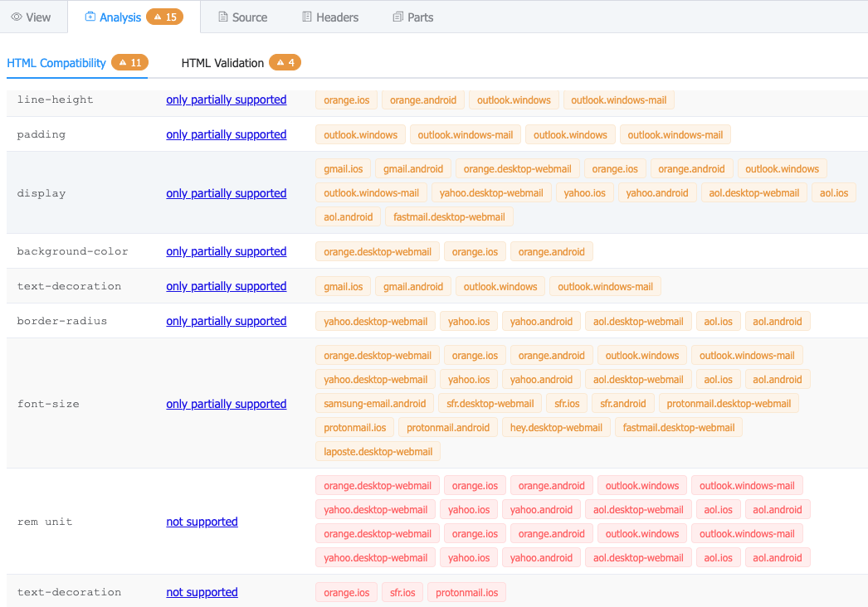Click orange.android tag in background-color row
Image resolution: width=868 pixels, height=607 pixels.
(551, 252)
